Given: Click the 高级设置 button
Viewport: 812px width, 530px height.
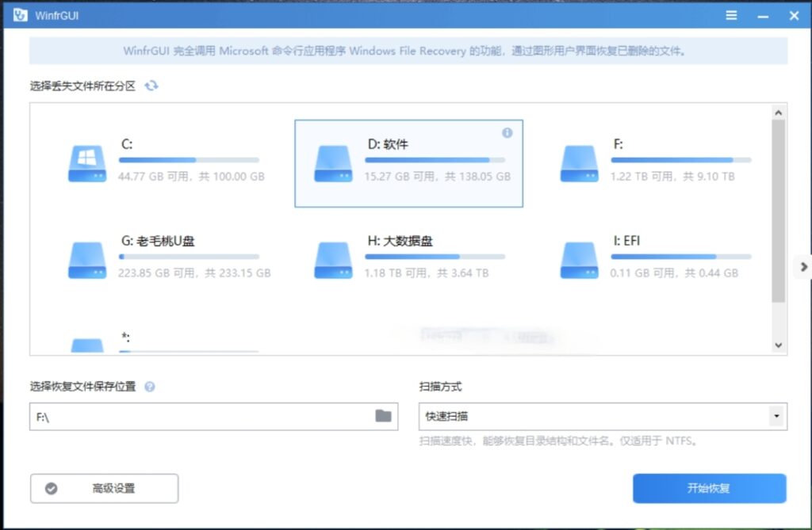Looking at the screenshot, I should pyautogui.click(x=104, y=488).
